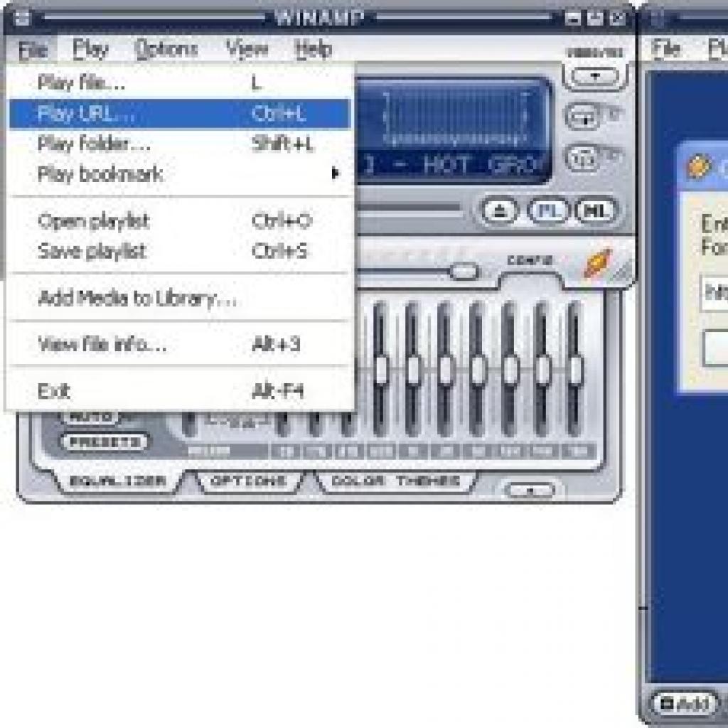The image size is (728, 728).
Task: Click the eject open-file button
Action: coord(500,211)
